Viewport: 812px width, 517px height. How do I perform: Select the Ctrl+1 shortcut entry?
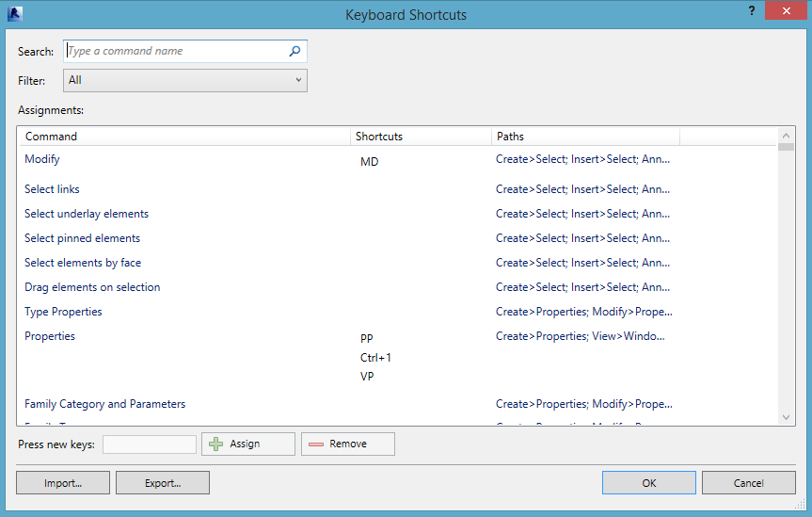pyautogui.click(x=375, y=357)
